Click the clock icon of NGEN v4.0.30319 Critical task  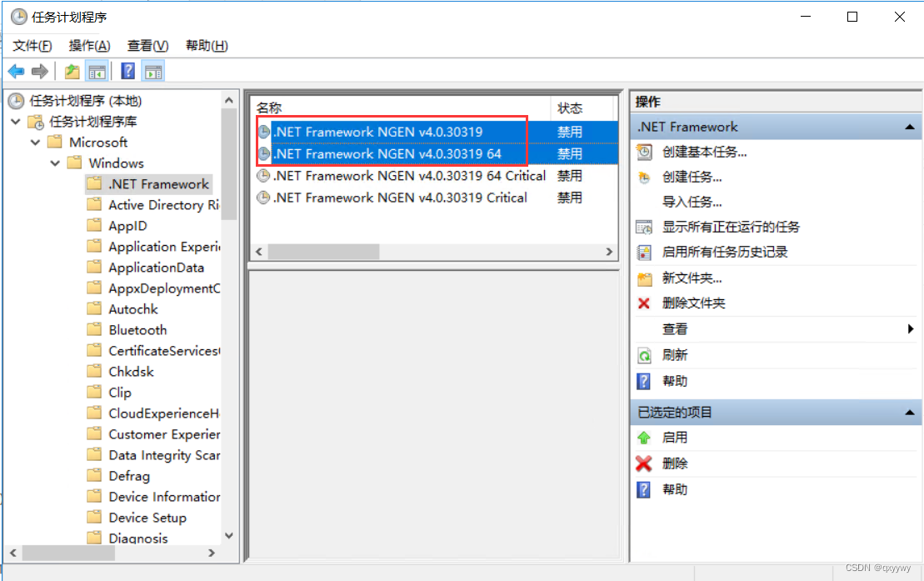[x=263, y=198]
